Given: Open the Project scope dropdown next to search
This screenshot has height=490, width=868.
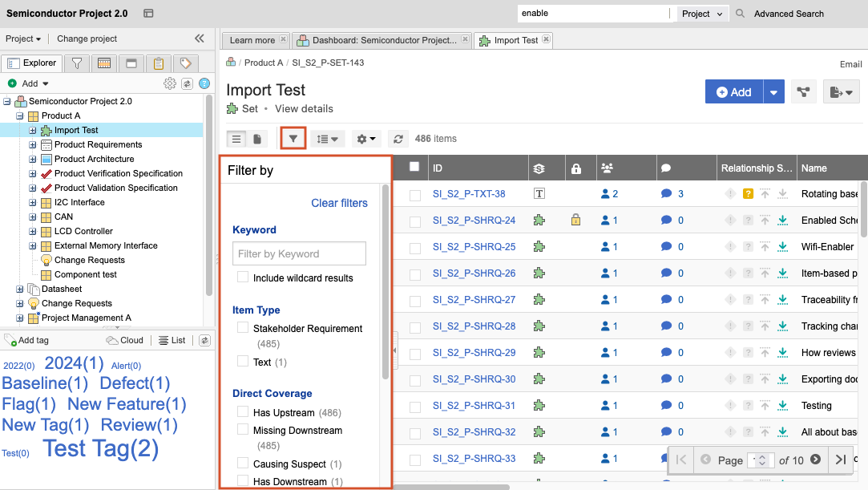Looking at the screenshot, I should click(702, 14).
